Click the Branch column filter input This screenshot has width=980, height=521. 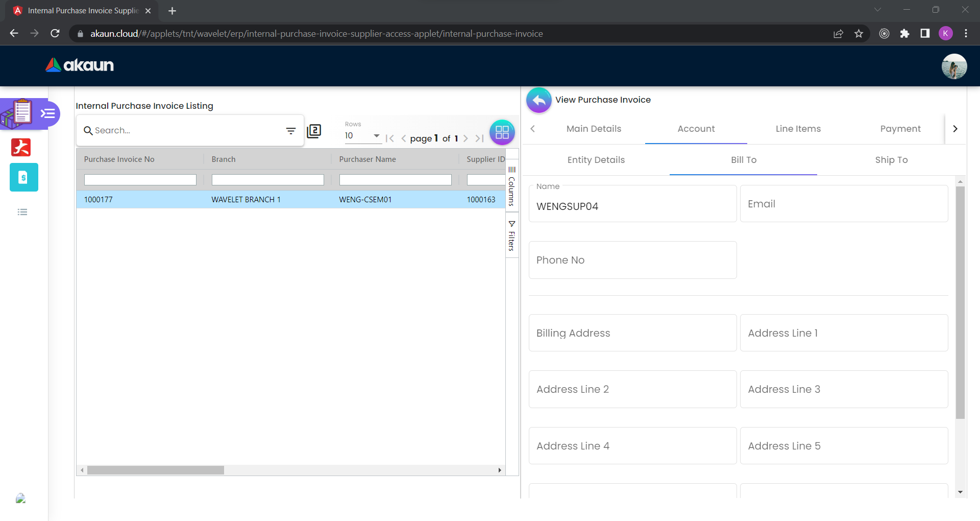(x=267, y=180)
